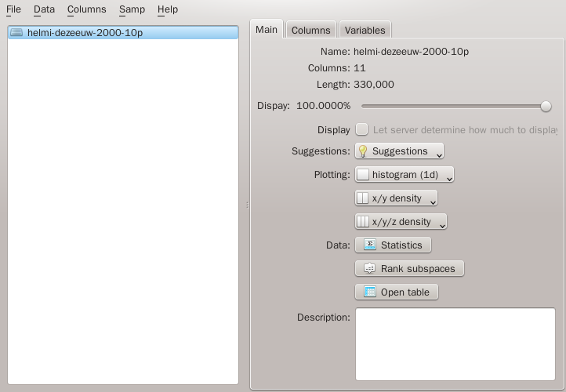Click the Columns count value 11
The height and width of the screenshot is (392, 566).
click(x=360, y=68)
